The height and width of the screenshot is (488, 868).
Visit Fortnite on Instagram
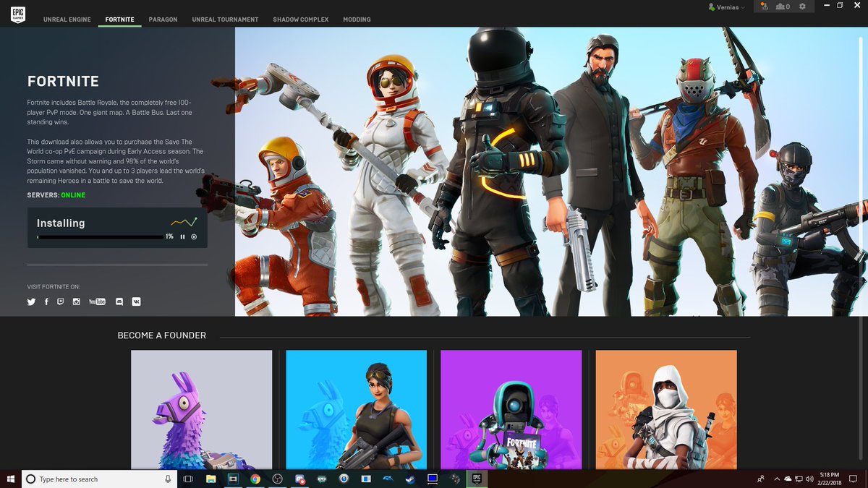(x=77, y=301)
